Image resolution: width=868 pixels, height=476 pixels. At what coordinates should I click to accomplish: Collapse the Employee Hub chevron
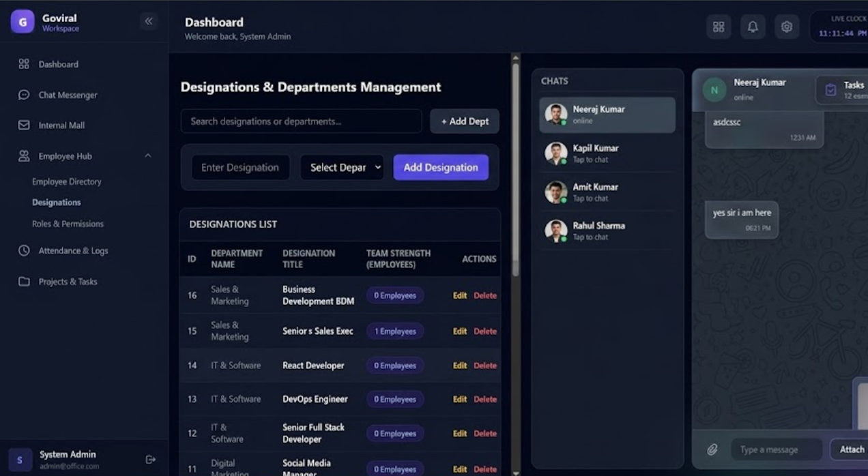[x=148, y=156]
